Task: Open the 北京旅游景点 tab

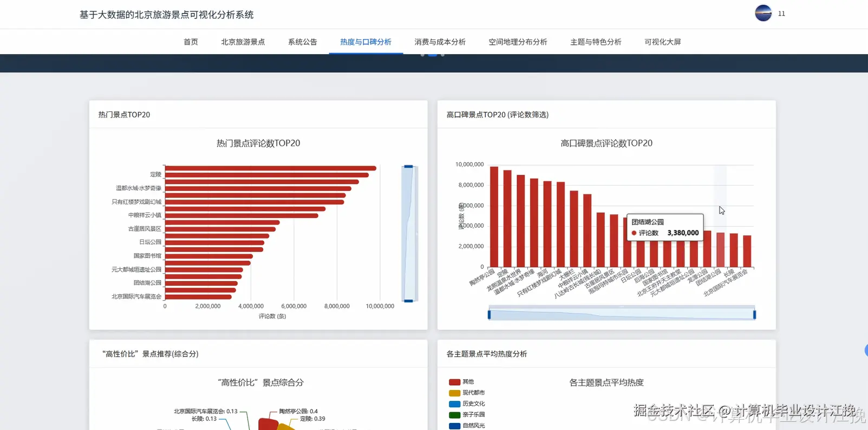Action: [x=243, y=42]
